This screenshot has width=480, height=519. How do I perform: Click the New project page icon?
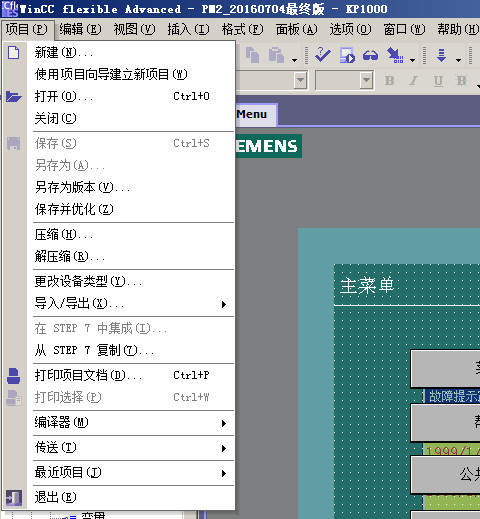14,53
